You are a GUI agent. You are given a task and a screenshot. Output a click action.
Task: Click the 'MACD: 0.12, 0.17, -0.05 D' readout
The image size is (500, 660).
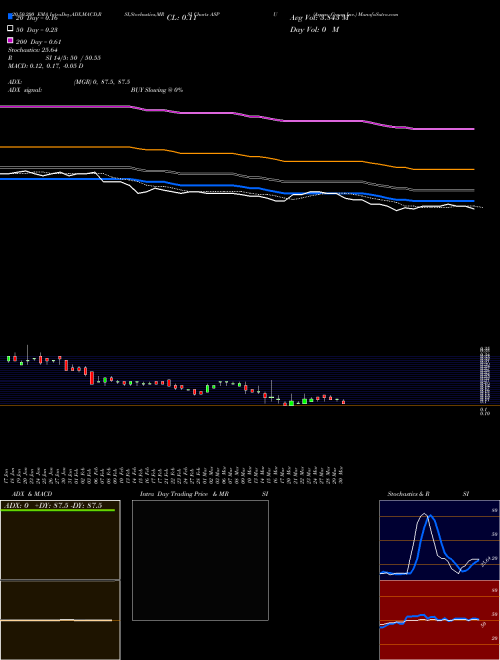tap(45, 66)
